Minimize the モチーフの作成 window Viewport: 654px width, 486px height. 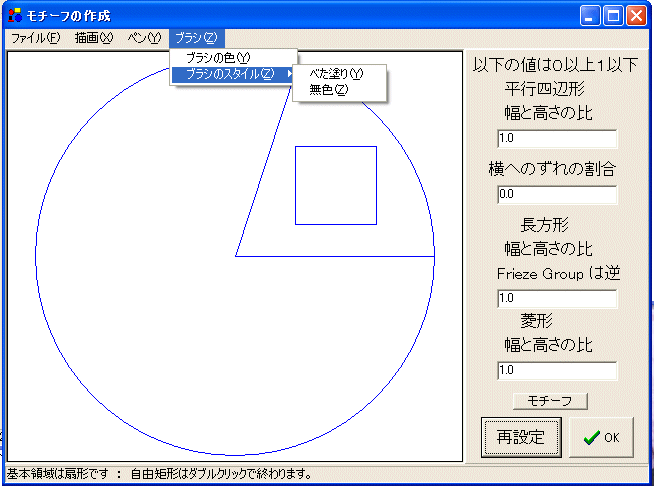click(590, 16)
